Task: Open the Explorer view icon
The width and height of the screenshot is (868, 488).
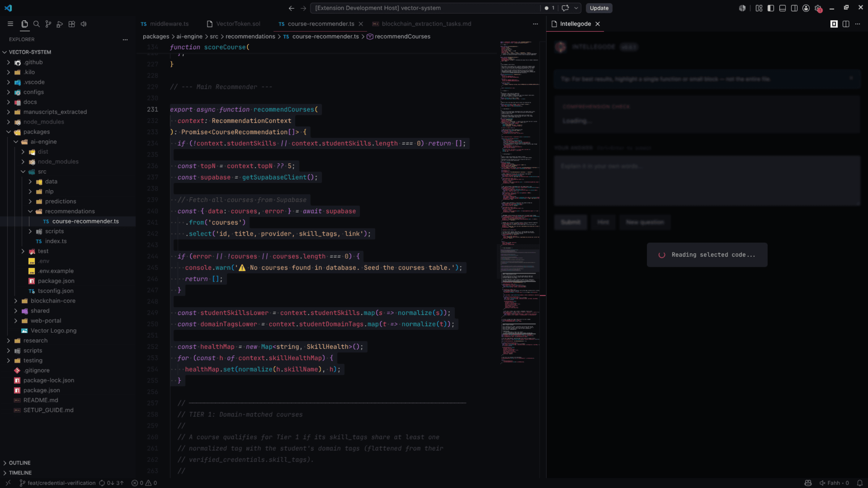Action: pos(25,24)
